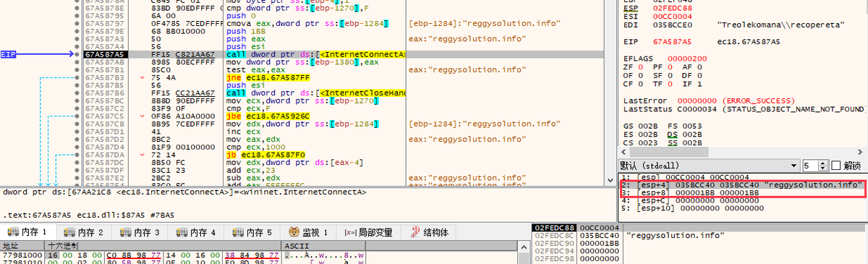Click address 67A587B3 in the disassembly
This screenshot has width=868, height=264.
tap(106, 77)
